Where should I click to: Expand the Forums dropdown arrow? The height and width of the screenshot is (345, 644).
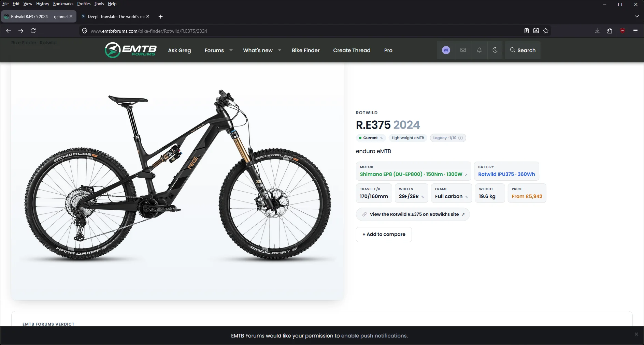click(231, 50)
